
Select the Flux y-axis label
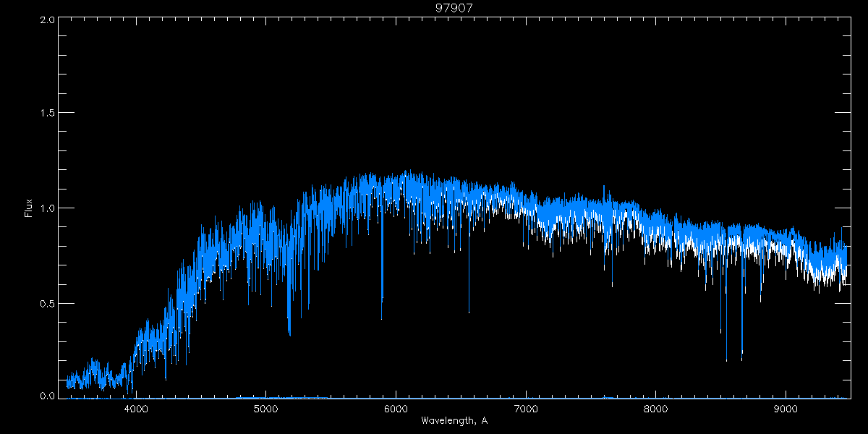pyautogui.click(x=29, y=208)
